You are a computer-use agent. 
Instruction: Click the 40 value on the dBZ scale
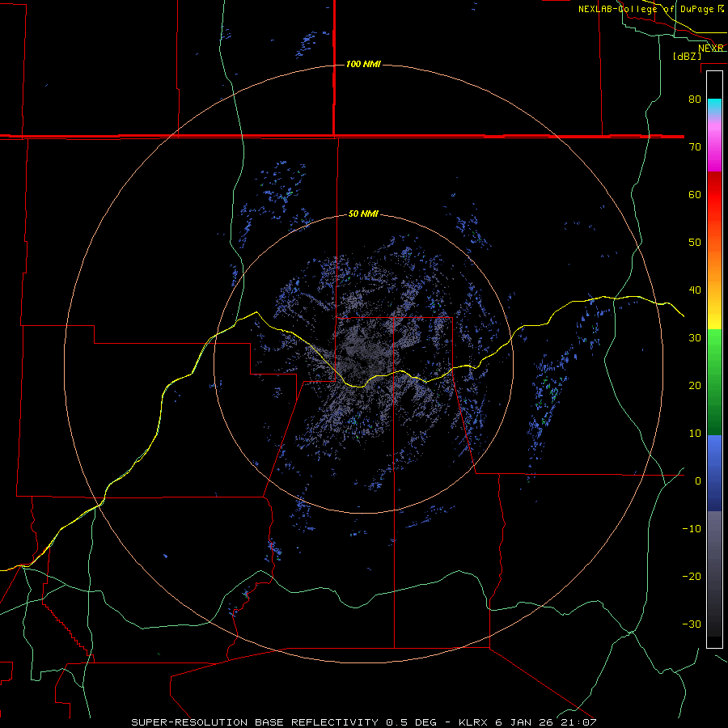coord(695,290)
